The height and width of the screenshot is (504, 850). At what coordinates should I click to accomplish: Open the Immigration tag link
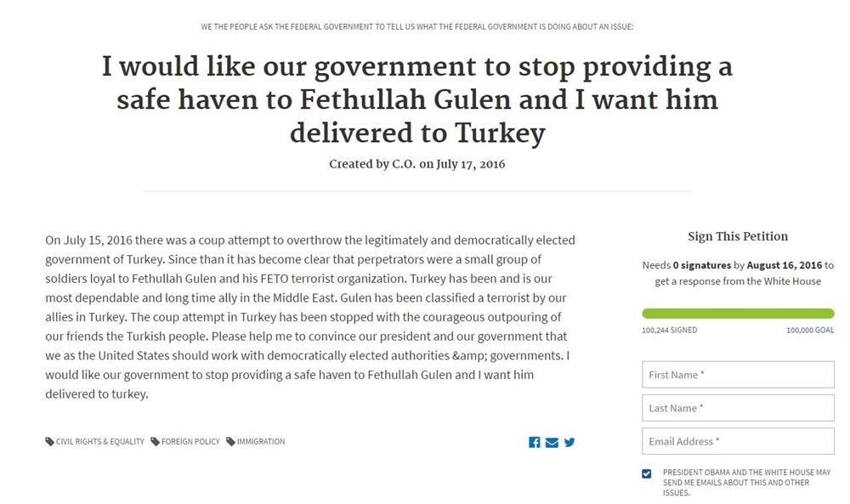261,442
